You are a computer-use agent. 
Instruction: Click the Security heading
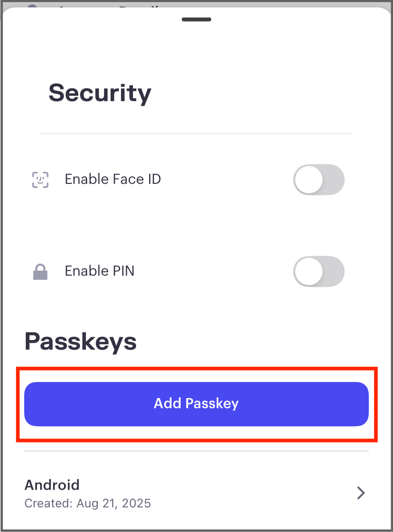click(100, 93)
